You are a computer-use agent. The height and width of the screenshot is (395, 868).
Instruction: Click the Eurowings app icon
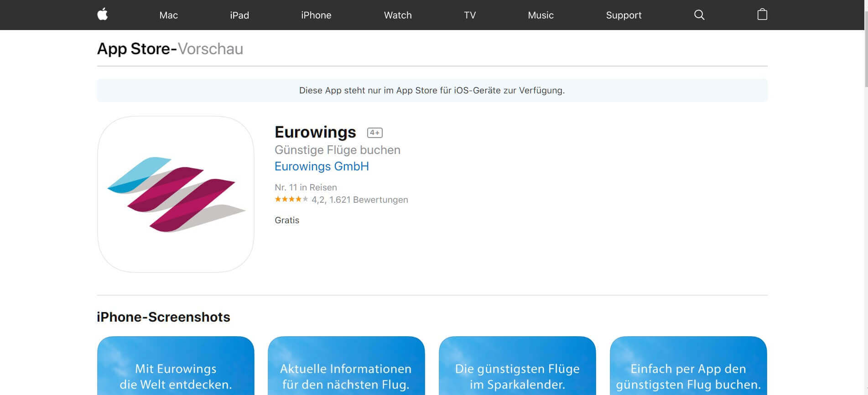(176, 194)
